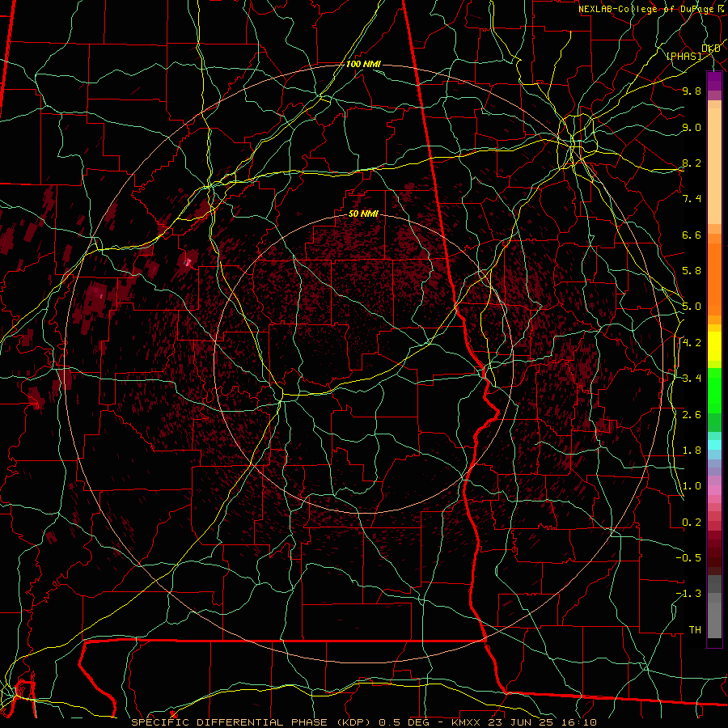Pick the bright green color bar segment
Screen dimensions: 728x728
click(x=714, y=390)
